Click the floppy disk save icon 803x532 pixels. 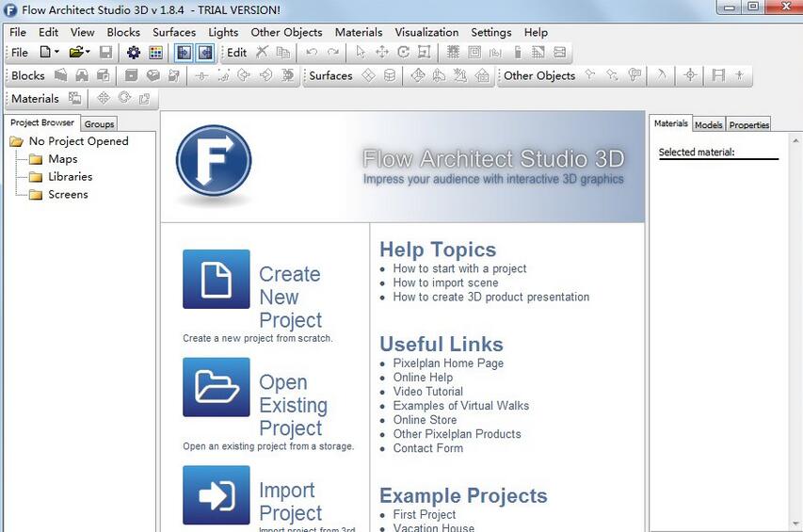[105, 52]
